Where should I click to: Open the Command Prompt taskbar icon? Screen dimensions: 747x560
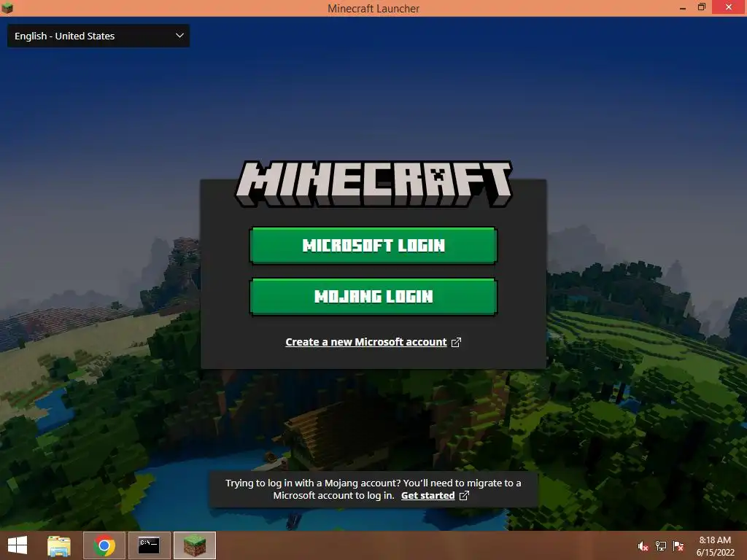click(x=149, y=545)
